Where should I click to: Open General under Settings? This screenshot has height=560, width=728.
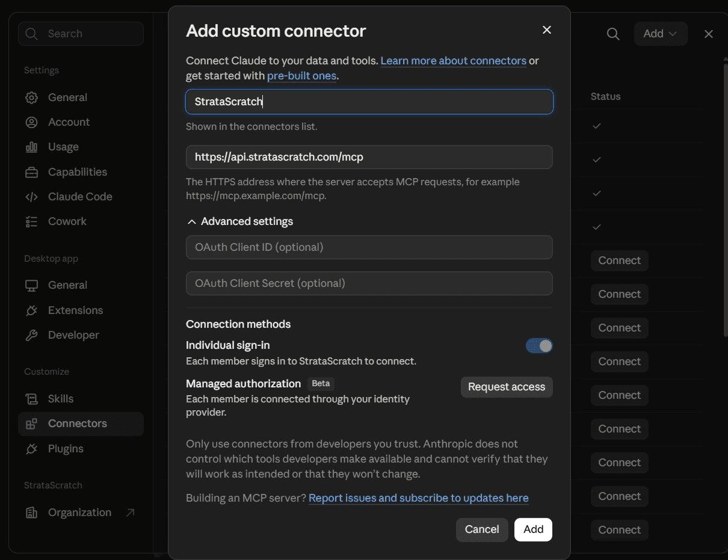(81, 97)
